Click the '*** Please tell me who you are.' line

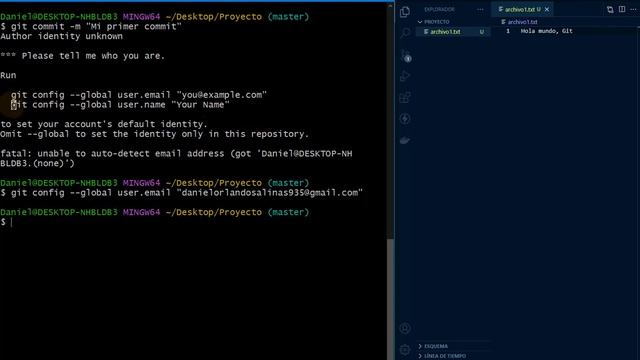tap(82, 56)
